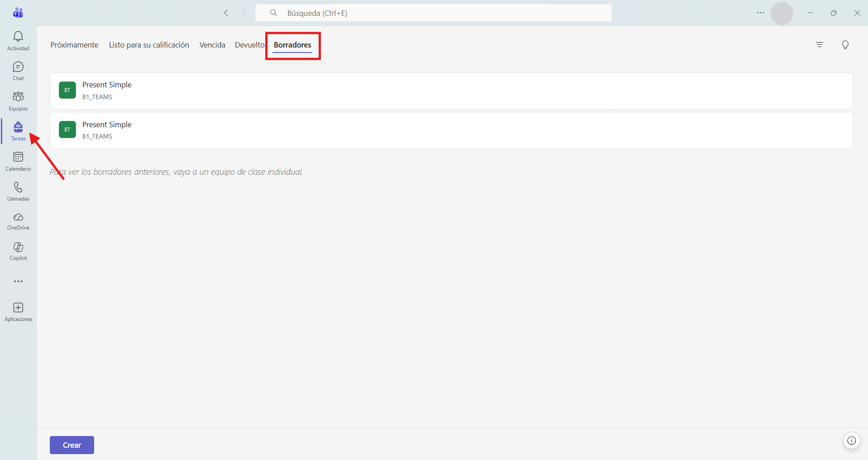Expand more apps ellipsis in sidebar
This screenshot has height=460, width=868.
point(18,281)
